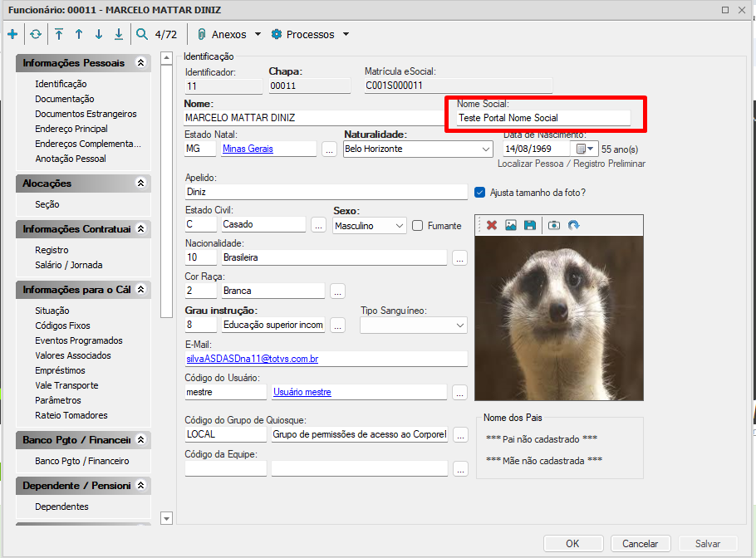Collapse the Informações Pessoais section
This screenshot has width=756, height=558.
tap(140, 62)
